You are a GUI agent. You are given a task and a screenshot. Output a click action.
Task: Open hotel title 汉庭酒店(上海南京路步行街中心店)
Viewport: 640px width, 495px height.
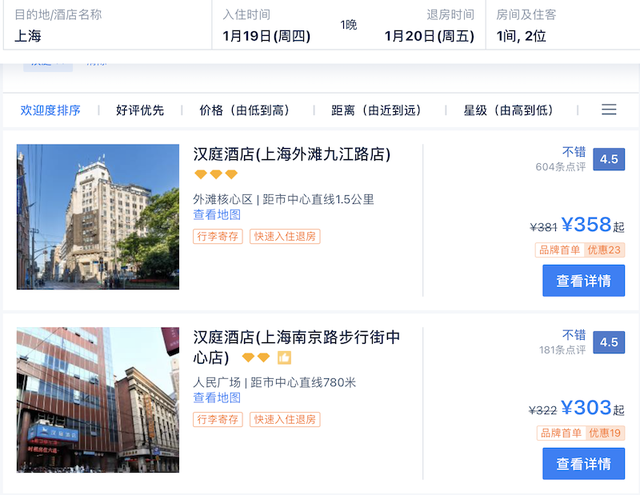pos(296,347)
